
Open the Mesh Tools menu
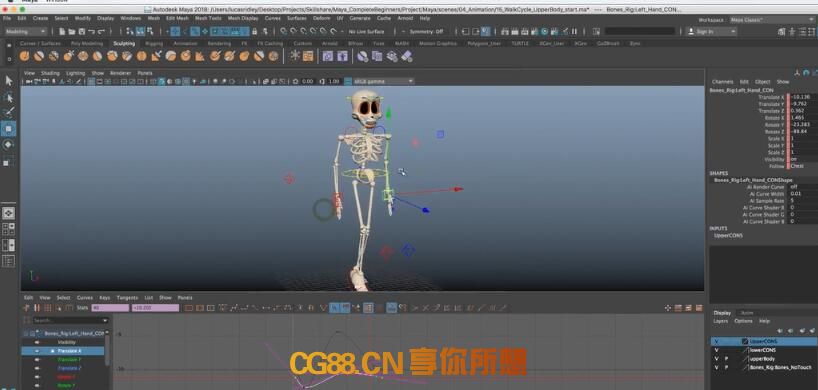click(208, 18)
